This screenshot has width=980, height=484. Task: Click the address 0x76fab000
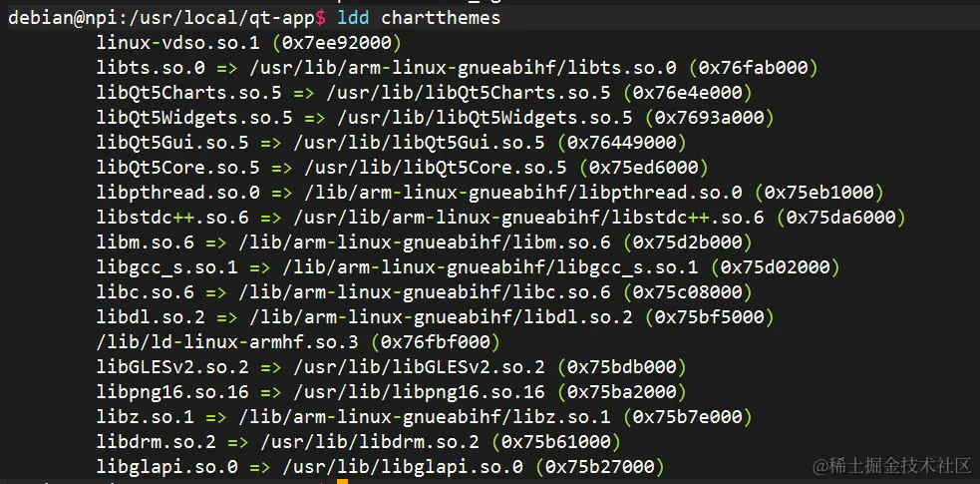755,68
